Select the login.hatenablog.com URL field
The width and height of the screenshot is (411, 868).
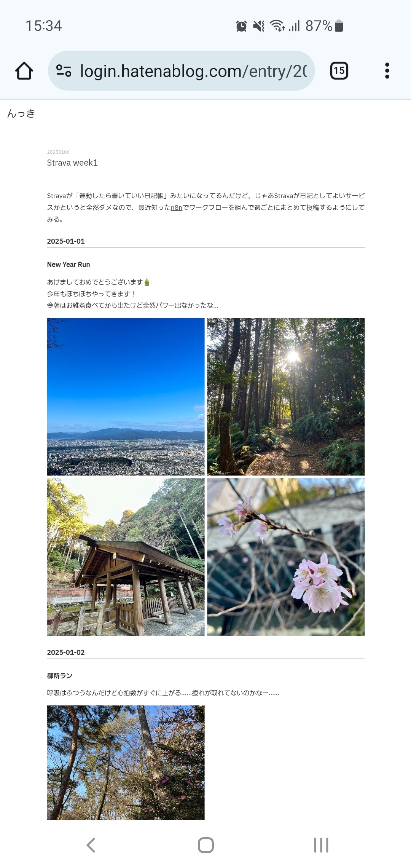click(x=181, y=71)
